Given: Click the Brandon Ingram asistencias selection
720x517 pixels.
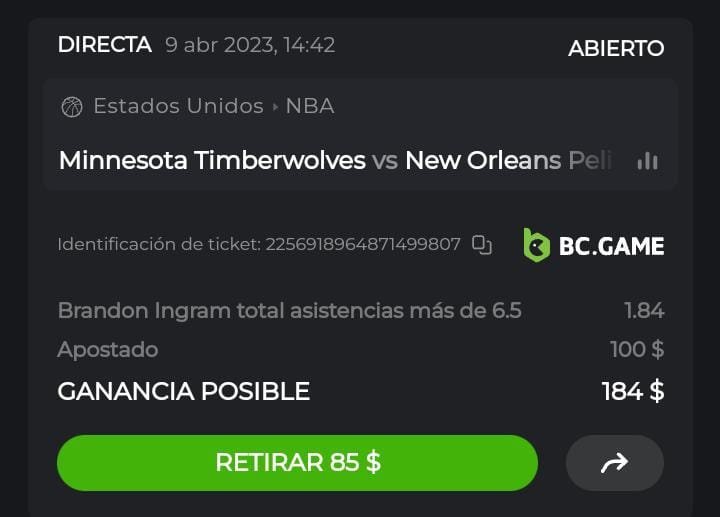Looking at the screenshot, I should point(289,310).
